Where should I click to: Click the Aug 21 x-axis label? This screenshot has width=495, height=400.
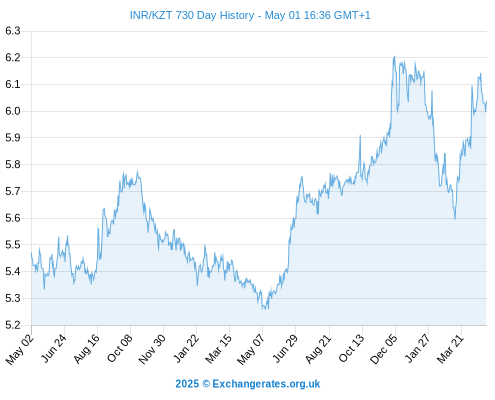[318, 349]
